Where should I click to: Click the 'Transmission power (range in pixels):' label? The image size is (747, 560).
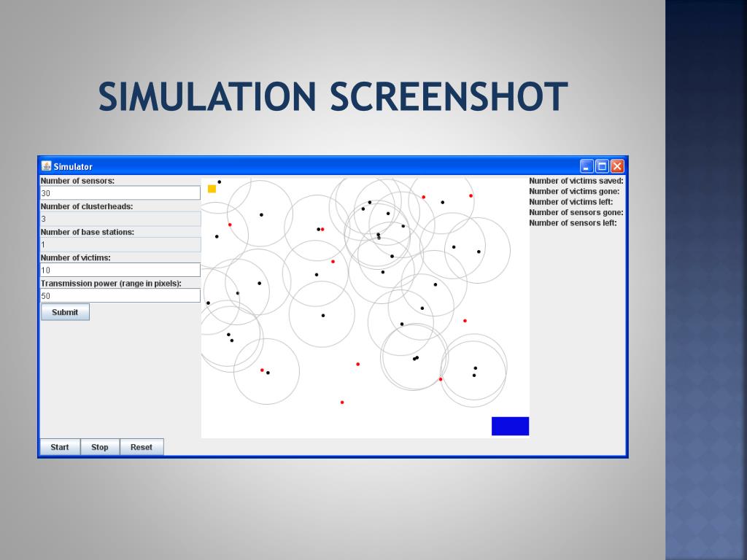pos(111,284)
